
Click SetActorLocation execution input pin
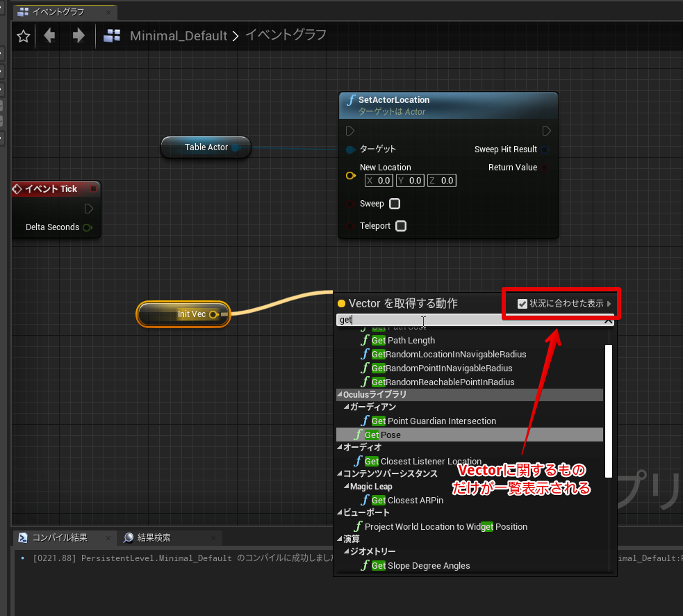coord(350,131)
